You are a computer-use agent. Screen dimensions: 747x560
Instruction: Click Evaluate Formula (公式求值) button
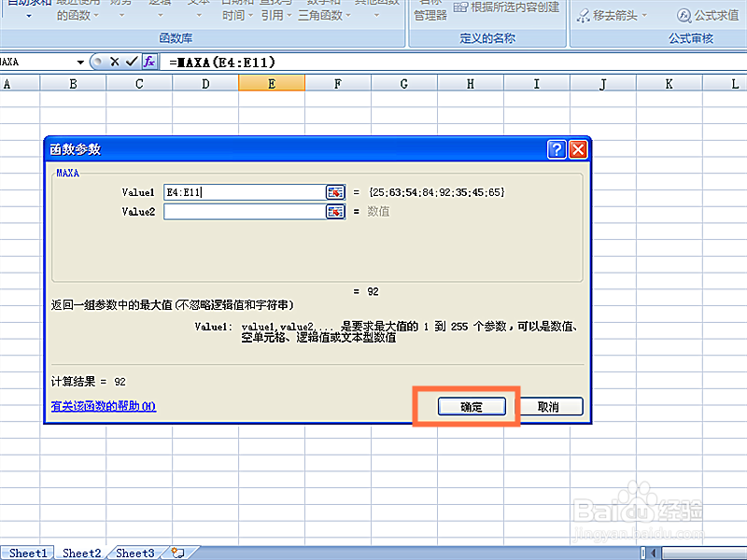click(x=708, y=15)
